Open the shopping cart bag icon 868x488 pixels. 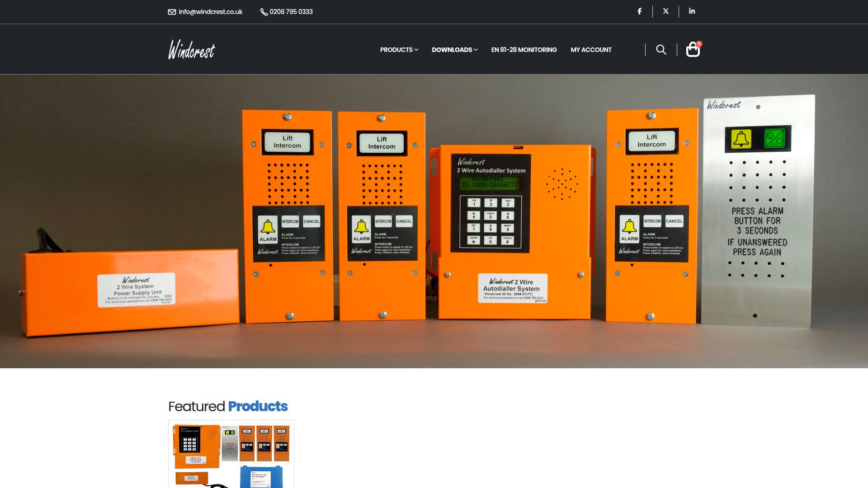click(x=693, y=50)
